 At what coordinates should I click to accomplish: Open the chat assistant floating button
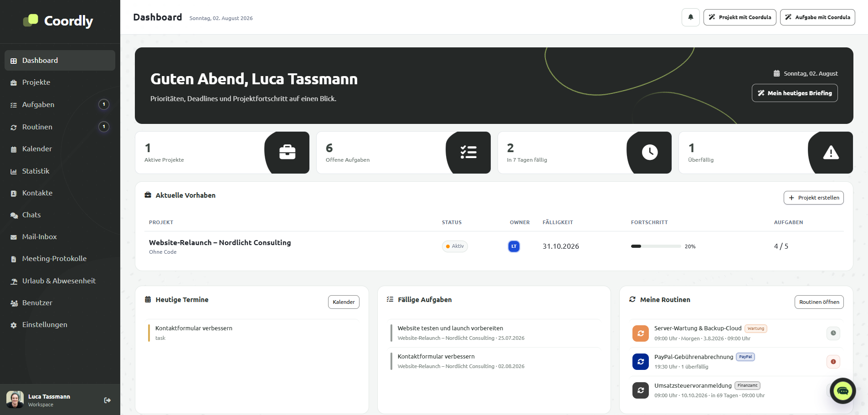pos(843,391)
